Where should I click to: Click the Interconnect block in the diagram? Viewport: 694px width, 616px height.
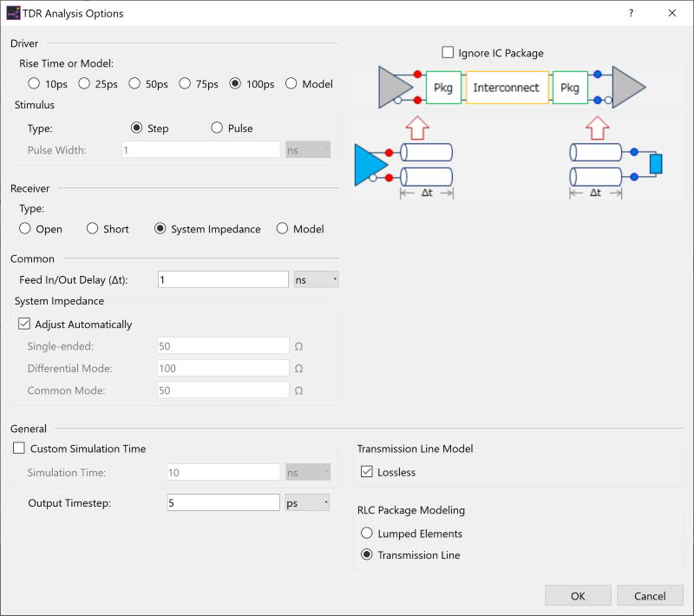tap(507, 87)
